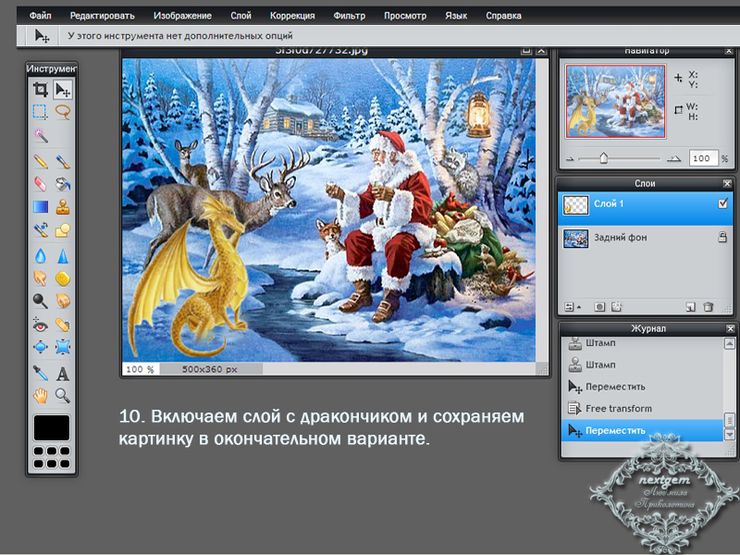740x555 pixels.
Task: Select the rectangular Marquee tool
Action: tap(40, 112)
